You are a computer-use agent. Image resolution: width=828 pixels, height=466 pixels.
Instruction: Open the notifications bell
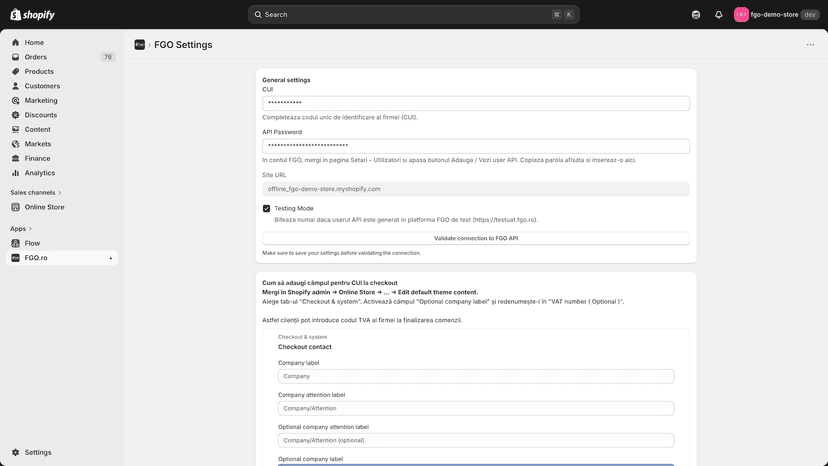(719, 15)
